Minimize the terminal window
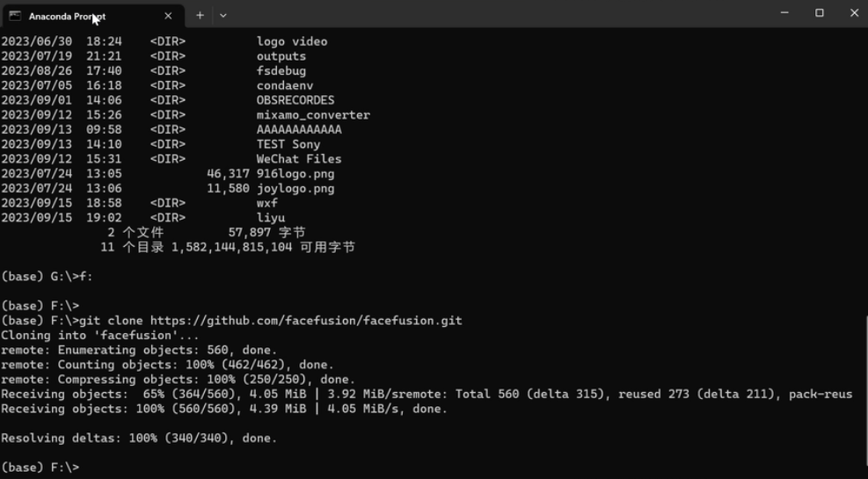The height and width of the screenshot is (479, 868). [784, 12]
